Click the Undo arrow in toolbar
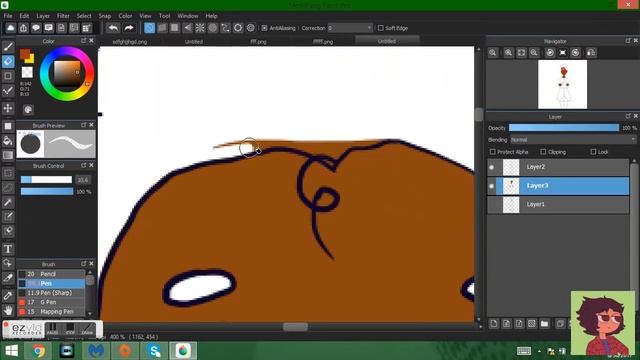 [113, 28]
